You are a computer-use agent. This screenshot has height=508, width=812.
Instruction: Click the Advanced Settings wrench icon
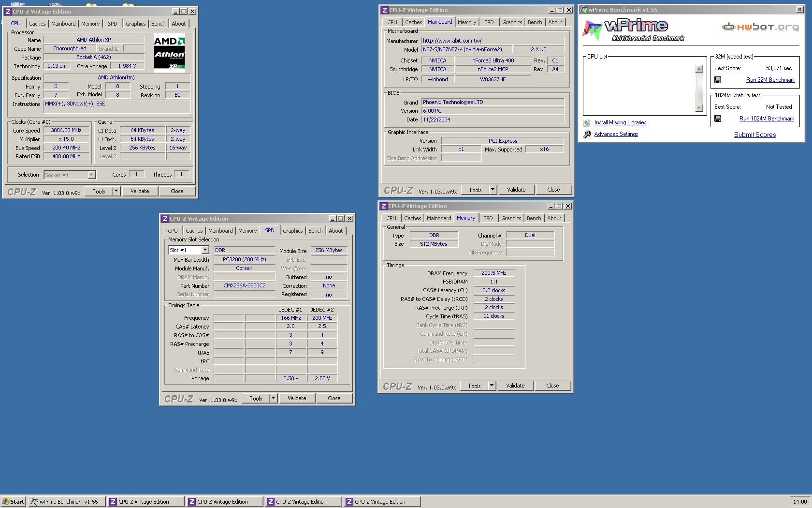587,134
